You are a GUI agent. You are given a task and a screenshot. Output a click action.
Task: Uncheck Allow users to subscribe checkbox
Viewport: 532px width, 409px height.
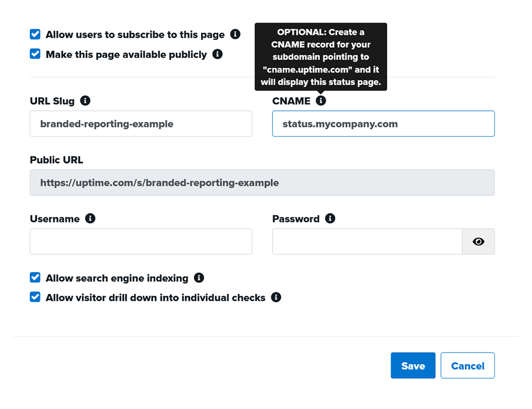pos(35,35)
